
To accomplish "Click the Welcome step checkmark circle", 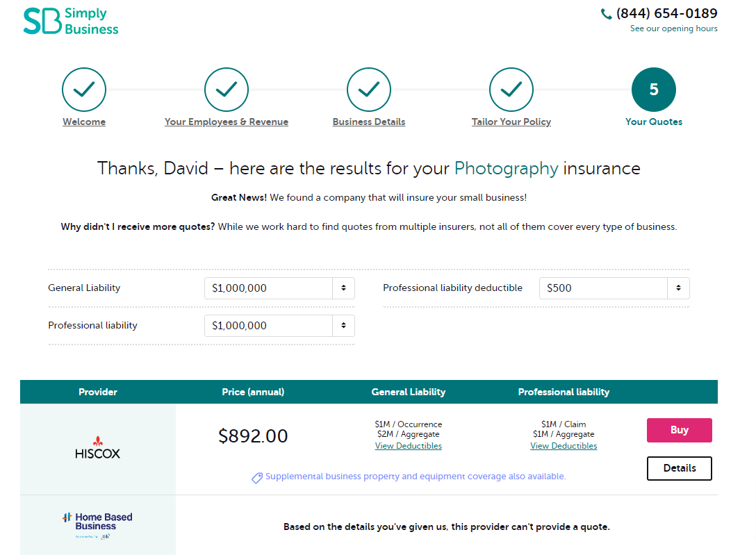I will pos(84,90).
